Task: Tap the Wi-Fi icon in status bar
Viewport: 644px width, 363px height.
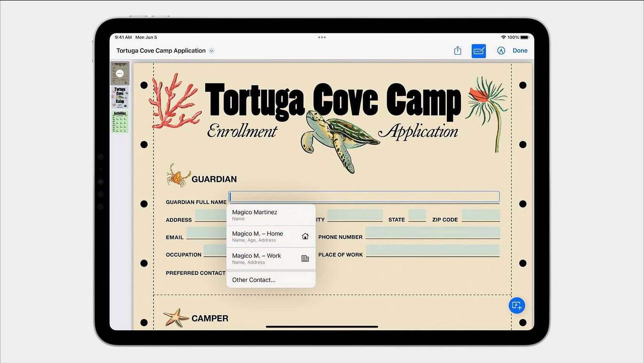Action: (503, 38)
